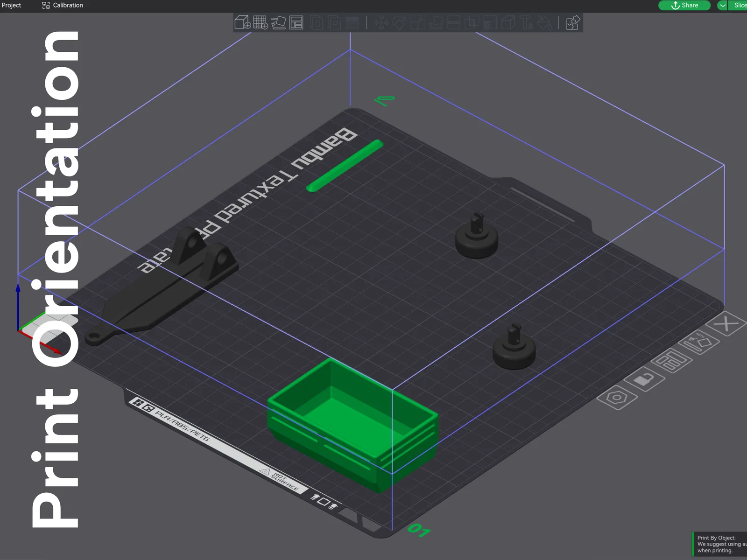Remove the plate with the X icon

(726, 323)
